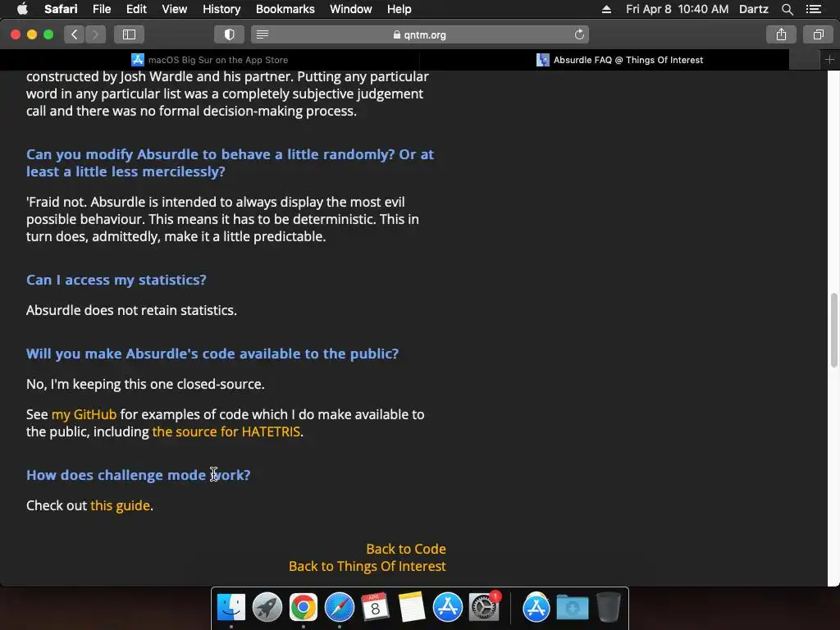The height and width of the screenshot is (630, 840).
Task: Open the Window menu
Action: click(350, 9)
